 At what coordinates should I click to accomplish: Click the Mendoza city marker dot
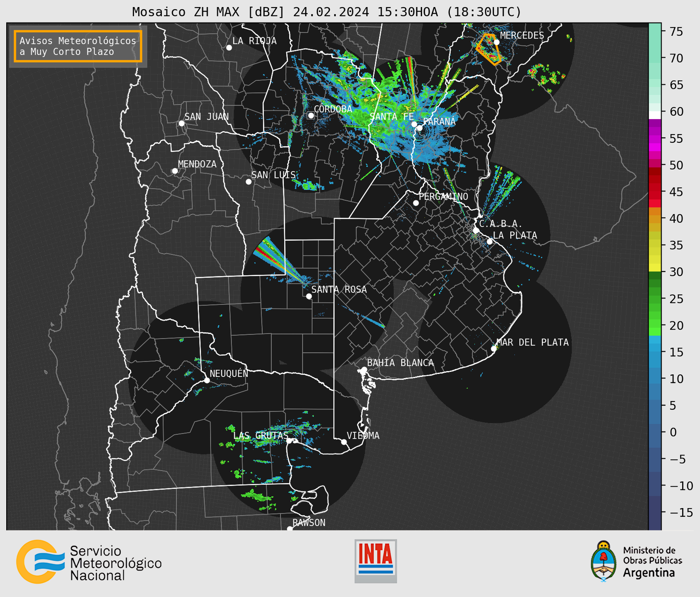pos(175,171)
